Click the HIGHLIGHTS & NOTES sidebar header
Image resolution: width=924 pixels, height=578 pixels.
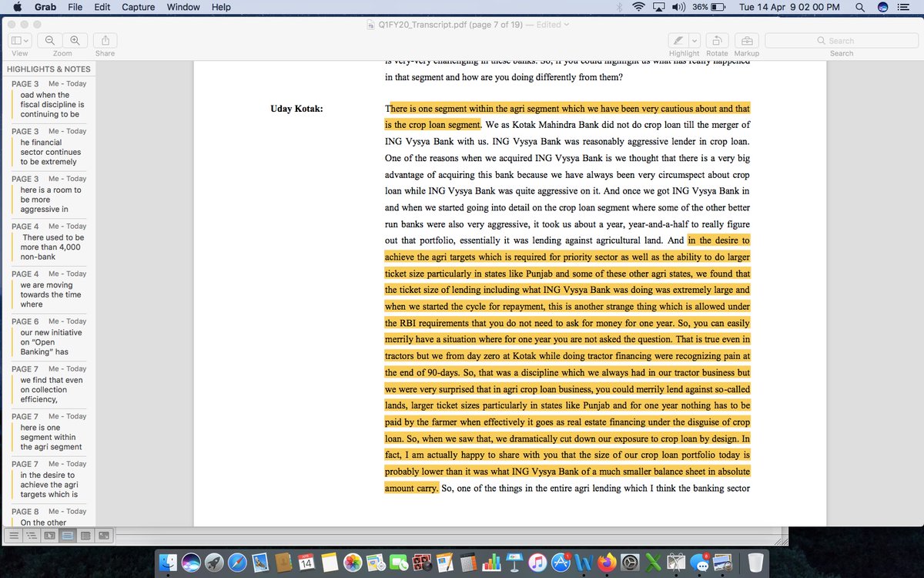[x=49, y=69]
